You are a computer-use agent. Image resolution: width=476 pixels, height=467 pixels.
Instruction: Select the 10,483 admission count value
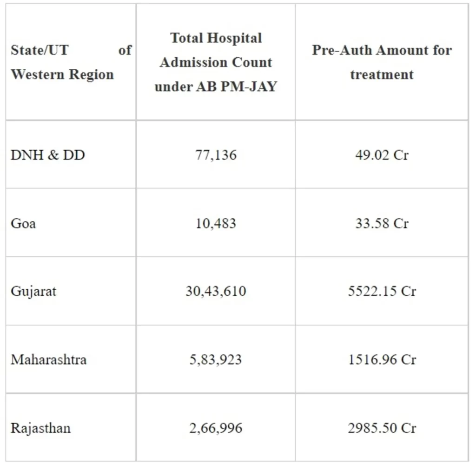pyautogui.click(x=216, y=223)
